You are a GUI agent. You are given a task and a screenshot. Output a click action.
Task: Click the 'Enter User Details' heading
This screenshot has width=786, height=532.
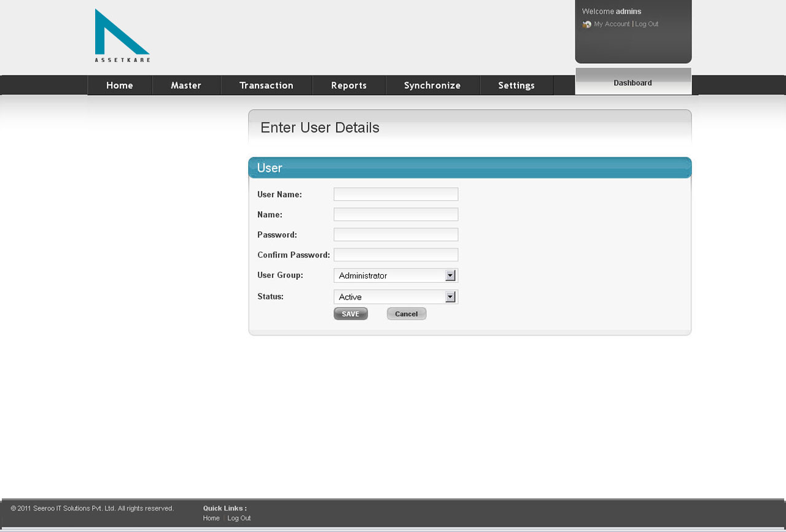pos(320,128)
